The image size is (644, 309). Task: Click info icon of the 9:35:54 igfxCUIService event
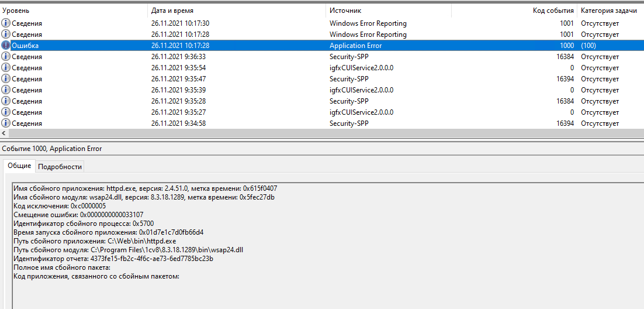click(6, 68)
